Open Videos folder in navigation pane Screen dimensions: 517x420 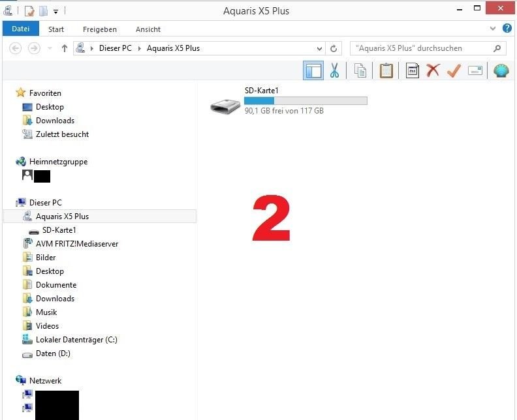click(47, 326)
